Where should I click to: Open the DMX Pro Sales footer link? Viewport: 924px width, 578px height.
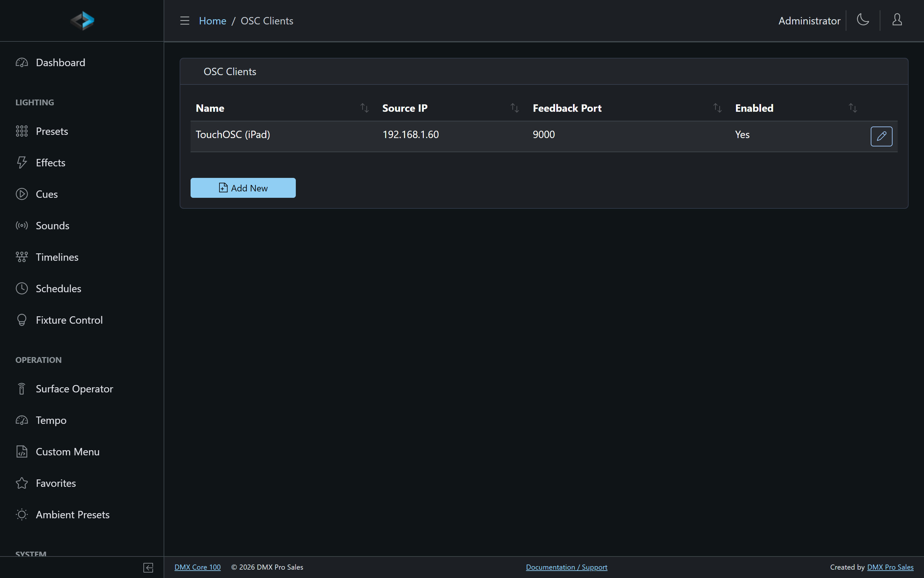pyautogui.click(x=890, y=567)
